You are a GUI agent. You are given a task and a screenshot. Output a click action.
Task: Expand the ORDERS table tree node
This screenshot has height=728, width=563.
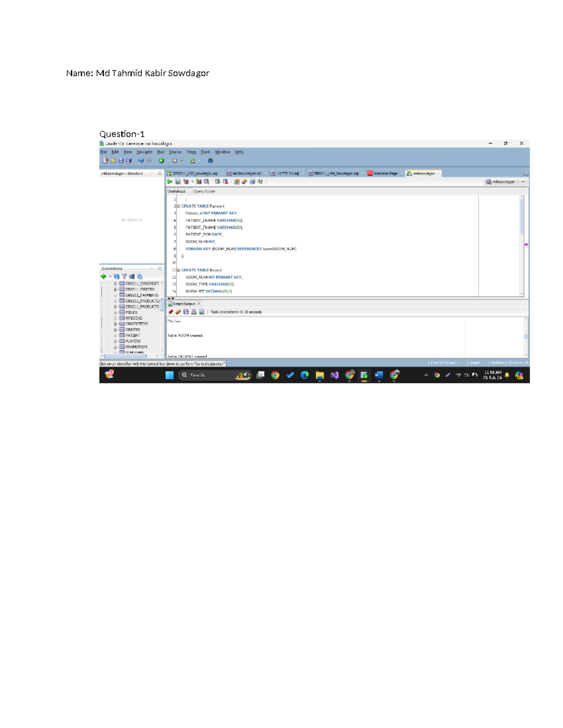(115, 330)
